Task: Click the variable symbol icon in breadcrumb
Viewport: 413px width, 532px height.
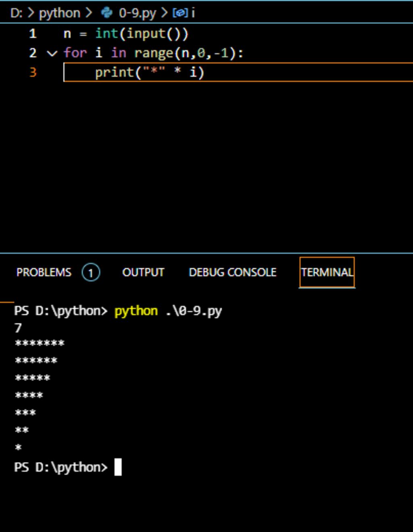Action: [x=180, y=13]
